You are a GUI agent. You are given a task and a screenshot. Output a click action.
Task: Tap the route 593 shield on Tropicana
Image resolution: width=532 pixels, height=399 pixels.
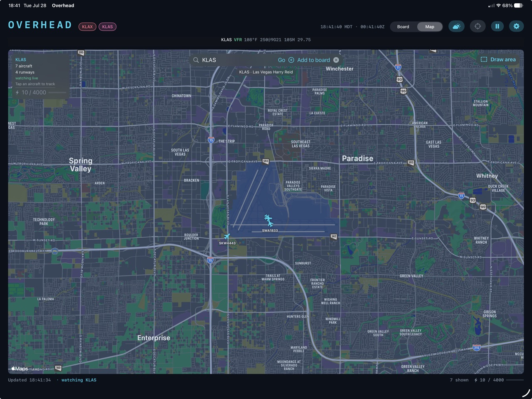click(265, 161)
